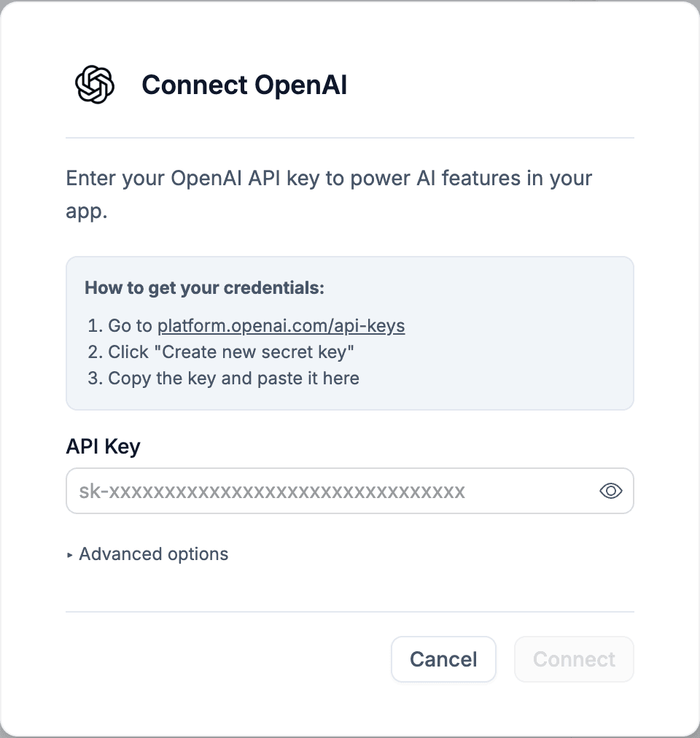The width and height of the screenshot is (700, 738).
Task: Dismiss the dialog via Cancel
Action: click(x=443, y=659)
